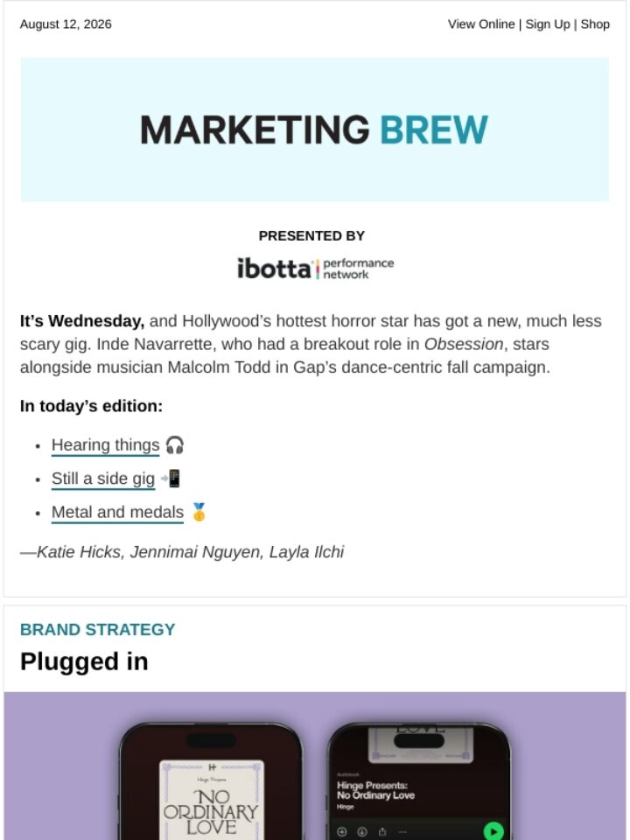This screenshot has width=630, height=840.
Task: Click the Sign Up link
Action: (x=548, y=24)
